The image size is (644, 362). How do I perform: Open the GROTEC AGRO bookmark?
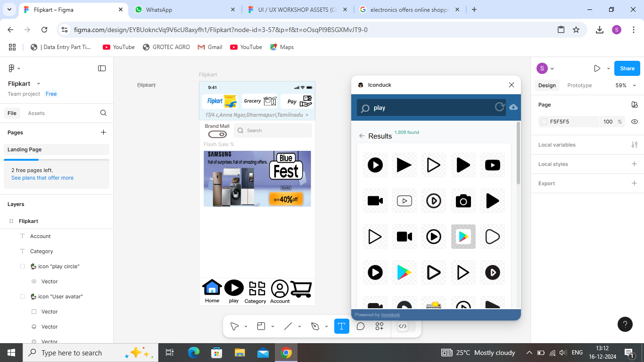[166, 47]
